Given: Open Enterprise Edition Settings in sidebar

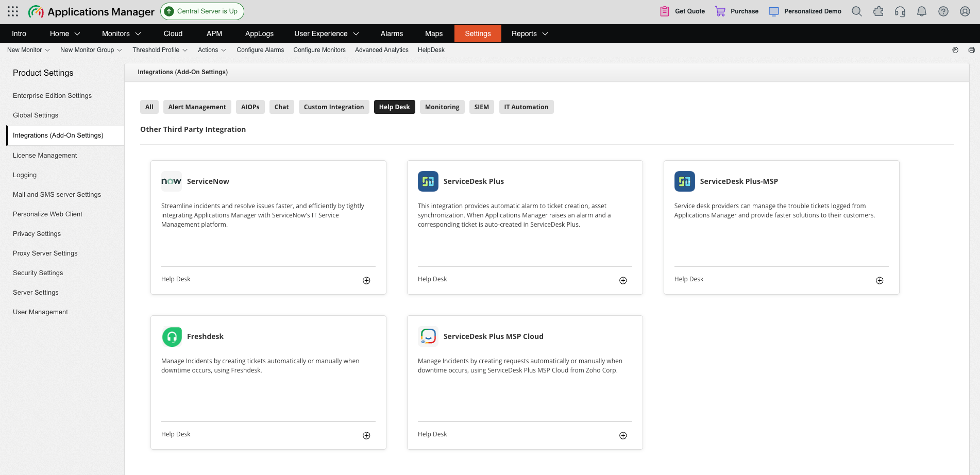Looking at the screenshot, I should tap(52, 96).
